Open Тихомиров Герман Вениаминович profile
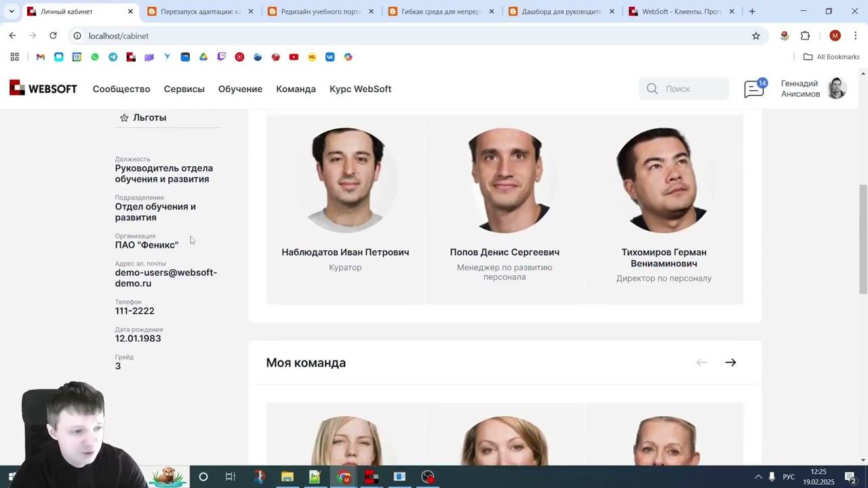Image resolution: width=868 pixels, height=488 pixels. (664, 258)
